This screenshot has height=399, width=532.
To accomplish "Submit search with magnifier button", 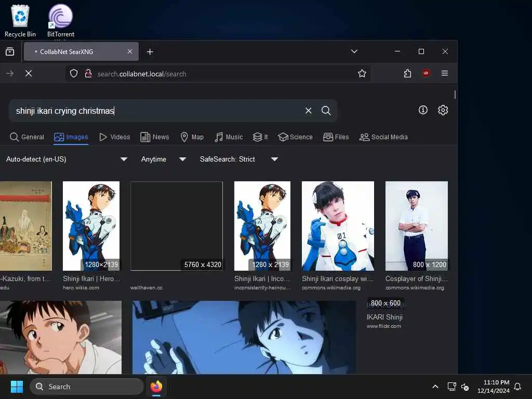I will pyautogui.click(x=326, y=111).
